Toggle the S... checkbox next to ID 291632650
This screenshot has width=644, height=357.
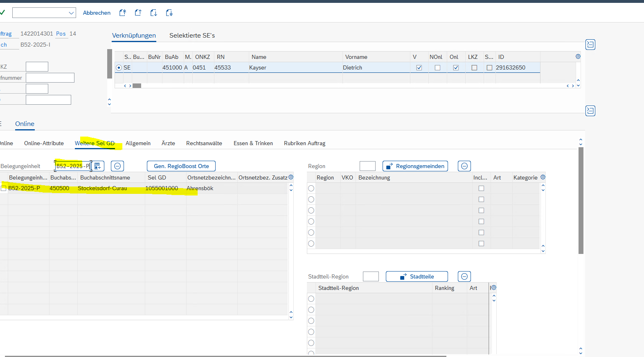pyautogui.click(x=489, y=68)
